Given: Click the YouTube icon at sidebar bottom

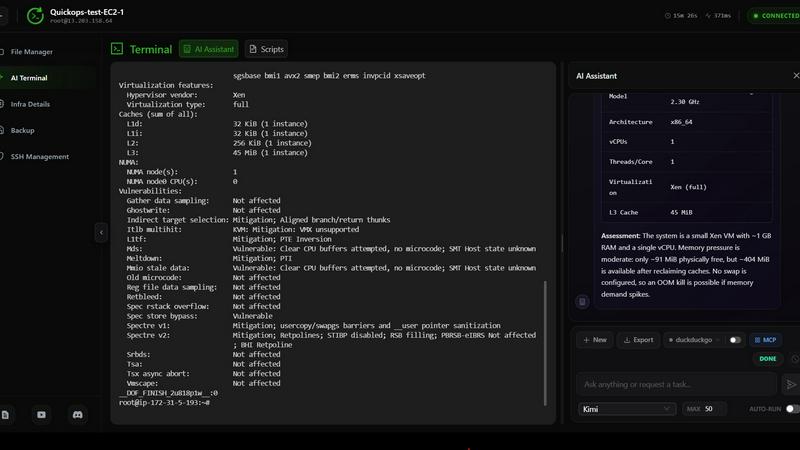Looking at the screenshot, I should (41, 415).
